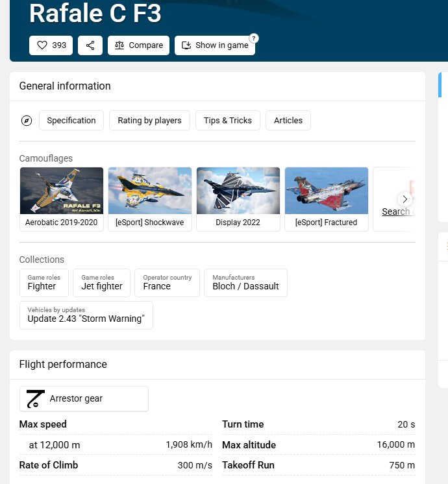Click the Collections section label

(42, 260)
